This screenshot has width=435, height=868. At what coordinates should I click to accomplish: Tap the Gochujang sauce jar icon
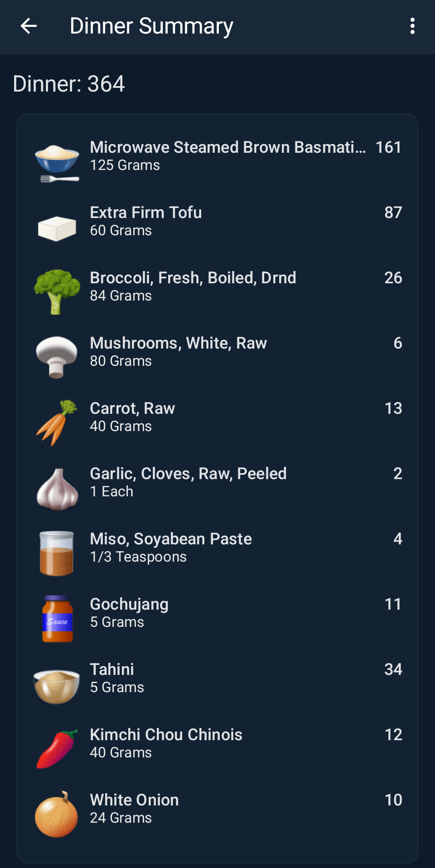click(x=57, y=619)
